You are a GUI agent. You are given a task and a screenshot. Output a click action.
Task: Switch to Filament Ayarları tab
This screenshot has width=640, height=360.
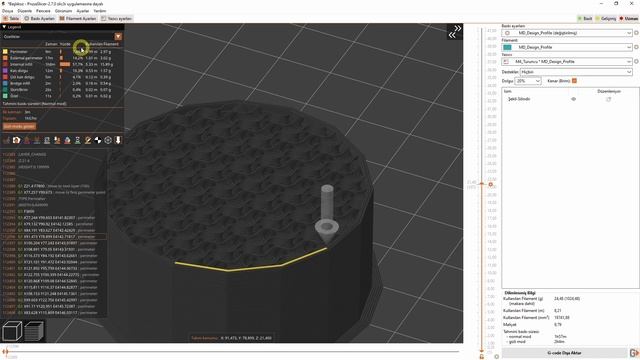click(78, 18)
